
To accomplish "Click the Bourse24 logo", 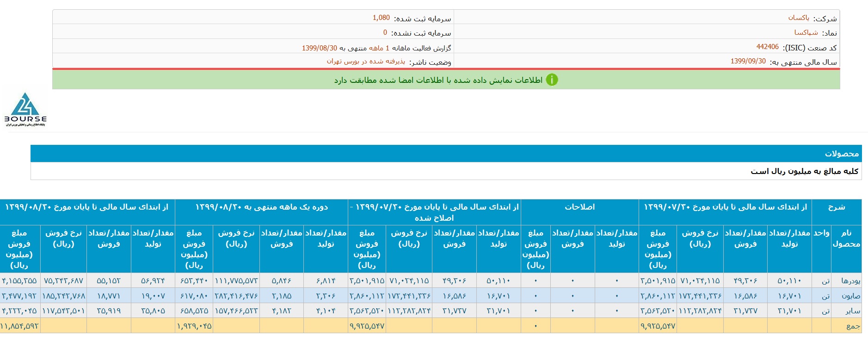I will tap(25, 109).
